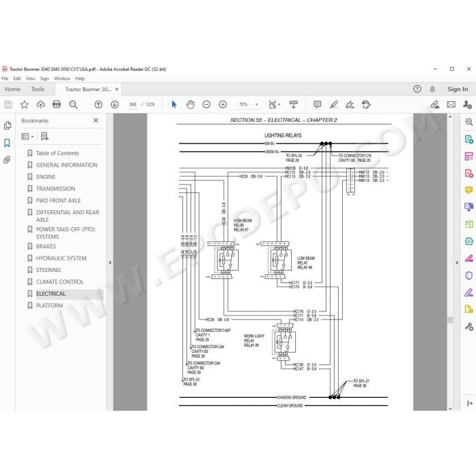Viewport: 476px width, 476px height.
Task: Open the View menu
Action: (x=31, y=79)
